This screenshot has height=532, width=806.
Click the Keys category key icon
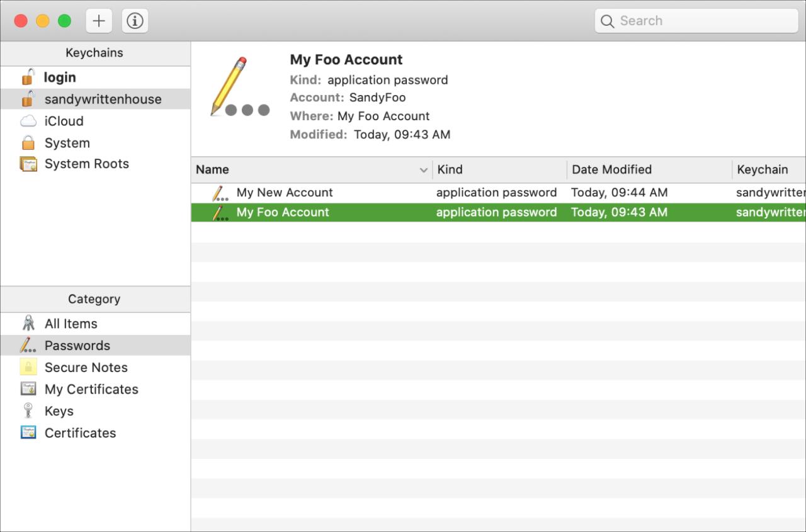point(28,411)
